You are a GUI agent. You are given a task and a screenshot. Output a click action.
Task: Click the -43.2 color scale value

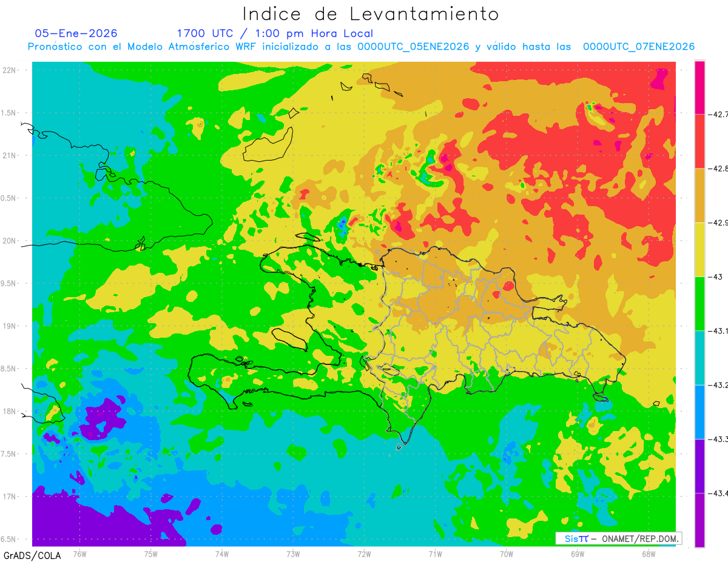click(720, 385)
